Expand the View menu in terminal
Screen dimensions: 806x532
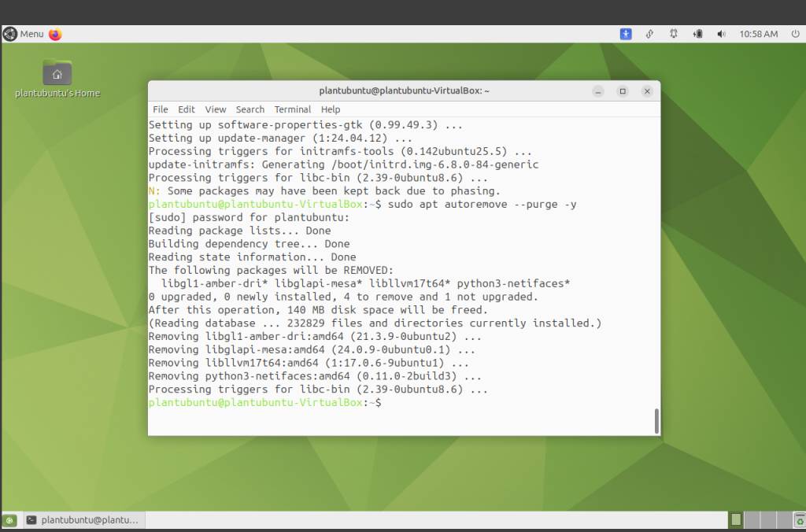(x=216, y=109)
